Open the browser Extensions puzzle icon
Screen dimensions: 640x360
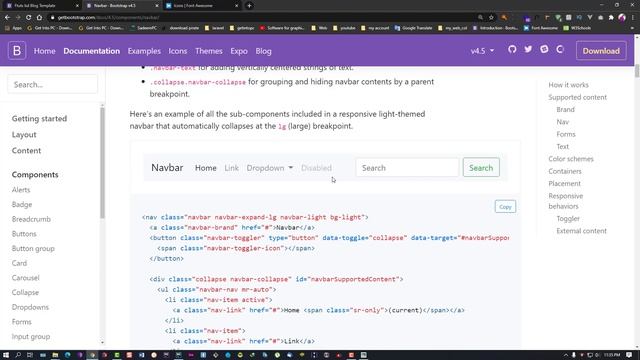611,18
